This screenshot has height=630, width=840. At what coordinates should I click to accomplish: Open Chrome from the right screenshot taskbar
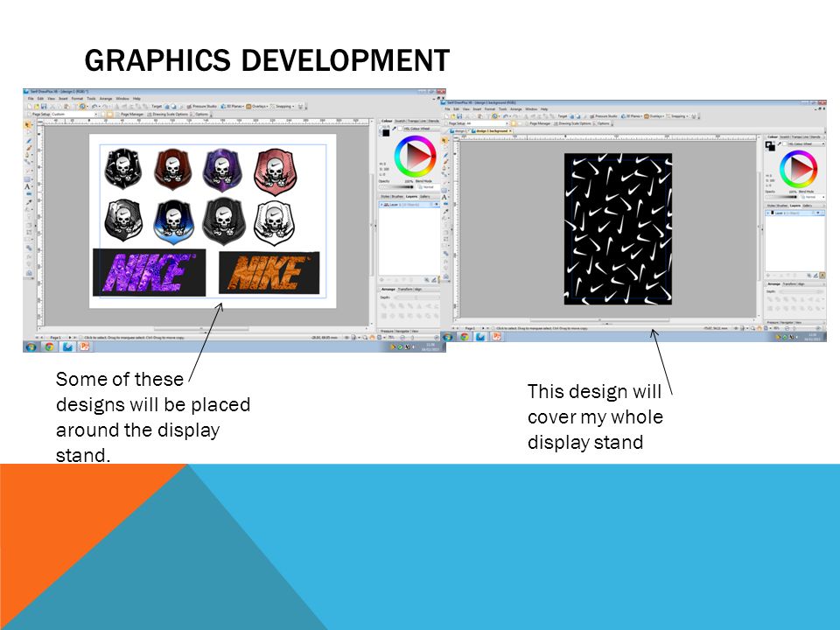(465, 336)
